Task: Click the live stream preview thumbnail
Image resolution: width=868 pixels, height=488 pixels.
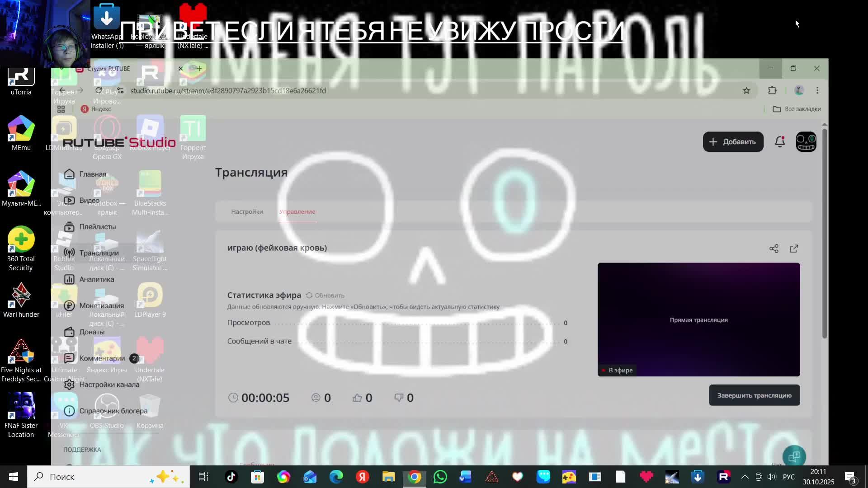Action: coord(698,319)
